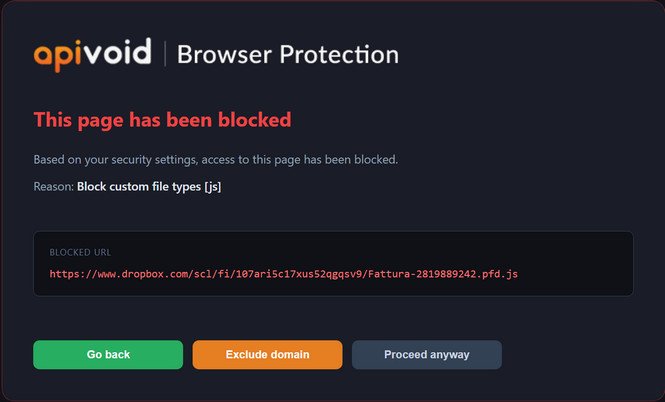This screenshot has height=402, width=665.
Task: Click the apivoid logo
Action: 92,54
